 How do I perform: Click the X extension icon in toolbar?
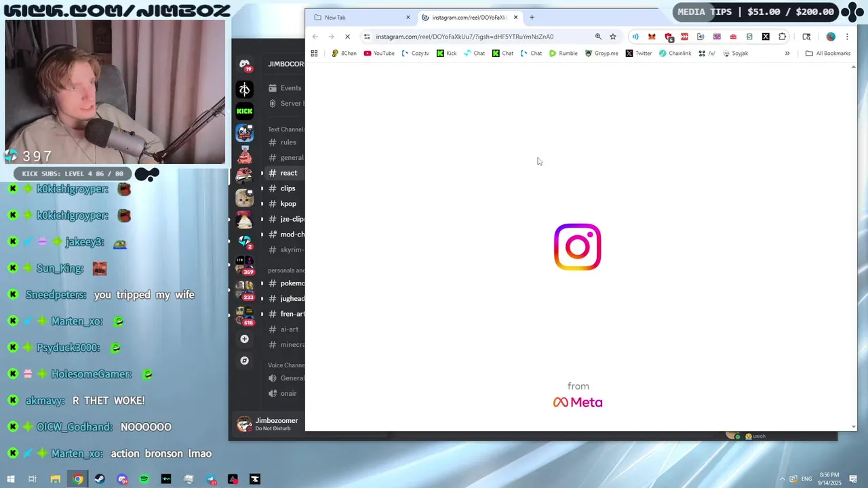766,37
